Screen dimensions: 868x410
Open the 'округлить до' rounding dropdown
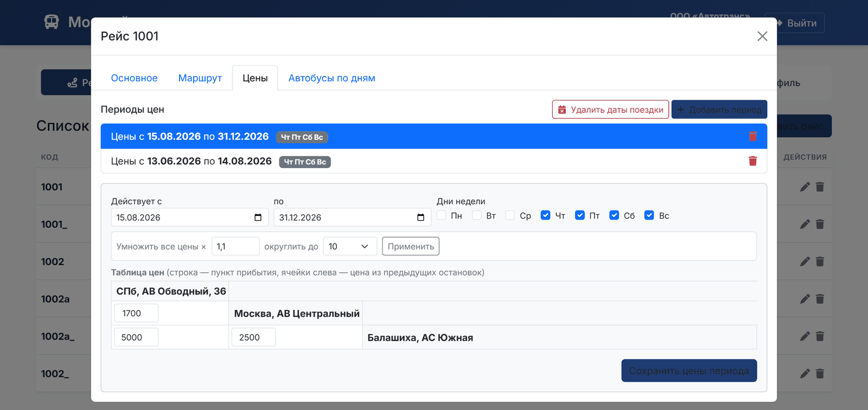[x=350, y=246]
